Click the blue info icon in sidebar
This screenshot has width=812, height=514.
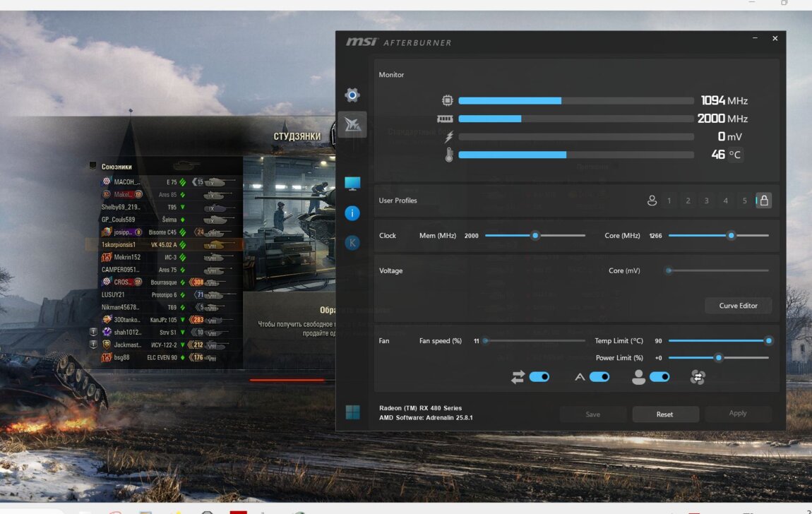(x=352, y=213)
